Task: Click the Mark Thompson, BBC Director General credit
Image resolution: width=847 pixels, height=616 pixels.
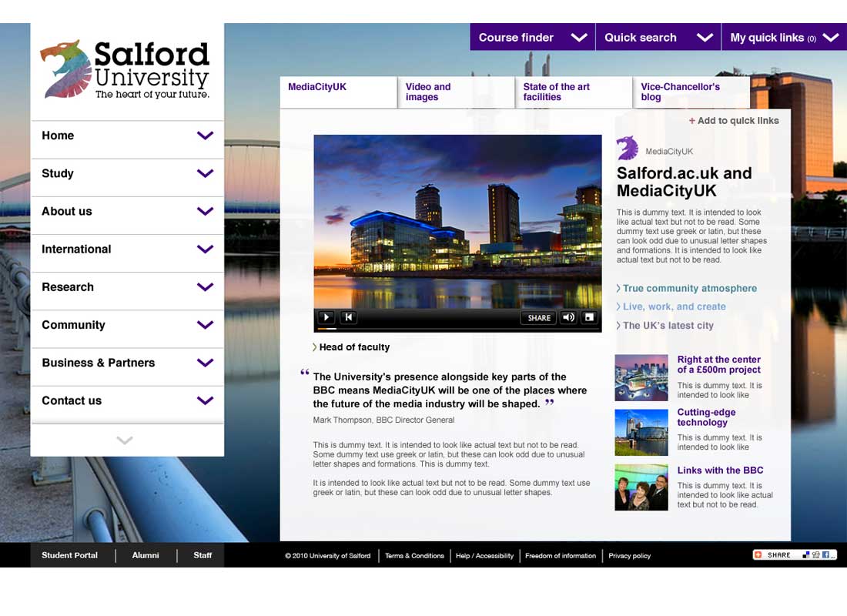Action: (383, 420)
